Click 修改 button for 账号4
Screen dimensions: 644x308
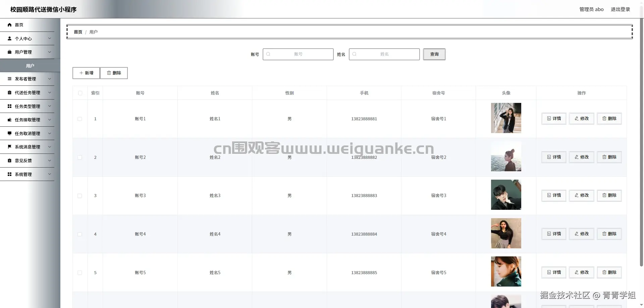(582, 234)
